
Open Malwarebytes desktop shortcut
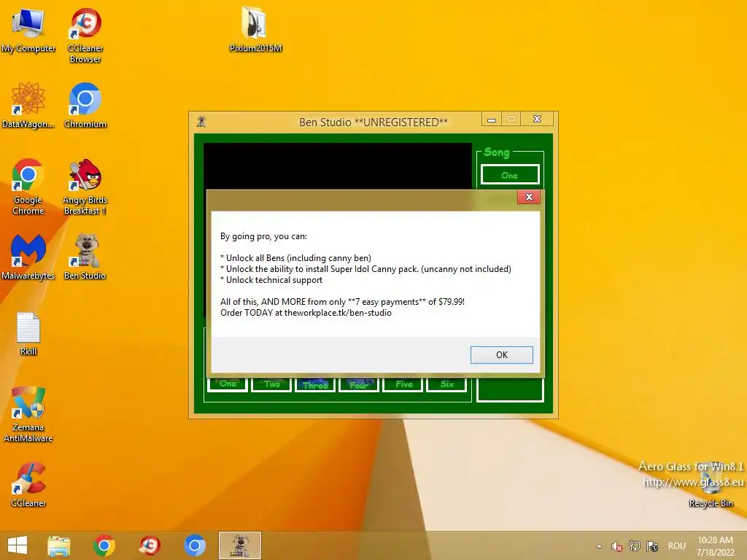[x=28, y=257]
